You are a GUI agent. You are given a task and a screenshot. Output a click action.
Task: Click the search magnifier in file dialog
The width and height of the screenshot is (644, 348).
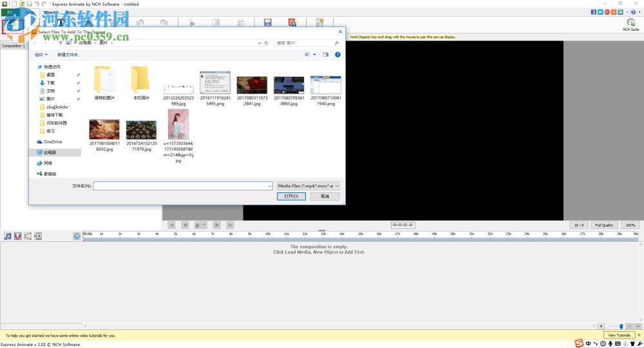tap(336, 42)
